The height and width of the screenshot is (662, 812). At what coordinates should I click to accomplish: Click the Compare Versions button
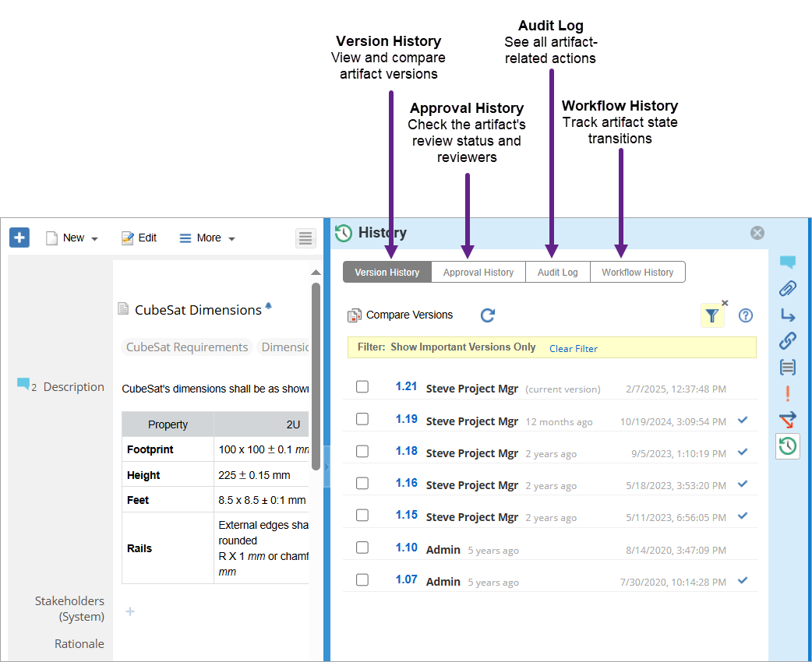click(401, 315)
